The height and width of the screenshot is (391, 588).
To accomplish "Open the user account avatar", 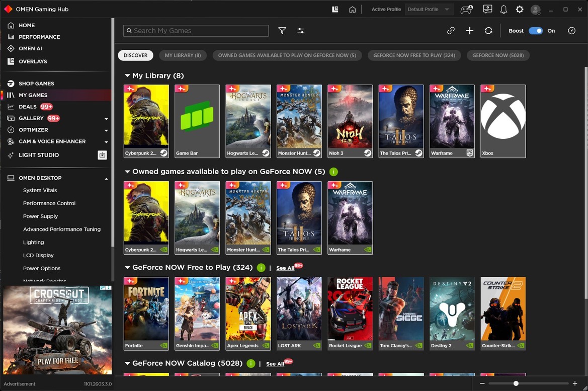I will point(536,10).
